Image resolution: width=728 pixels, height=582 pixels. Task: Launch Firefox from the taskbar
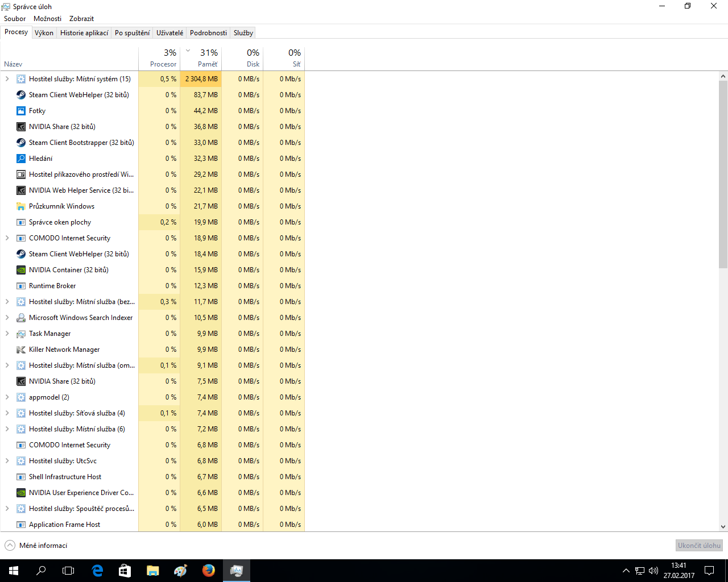click(209, 571)
